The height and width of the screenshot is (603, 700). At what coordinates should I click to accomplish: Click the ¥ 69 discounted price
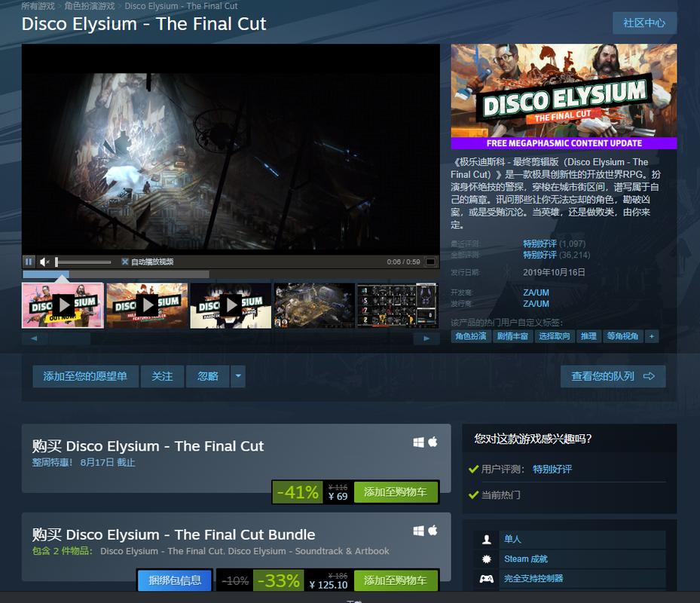pyautogui.click(x=338, y=496)
